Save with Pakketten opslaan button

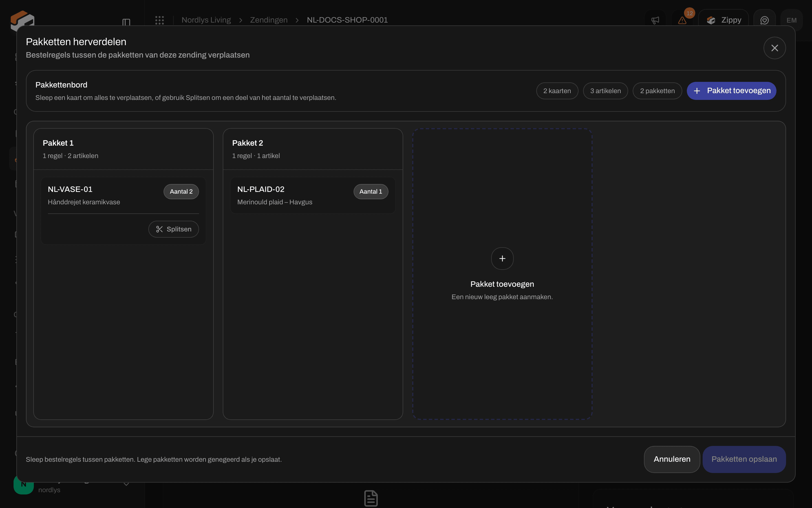[x=744, y=459]
